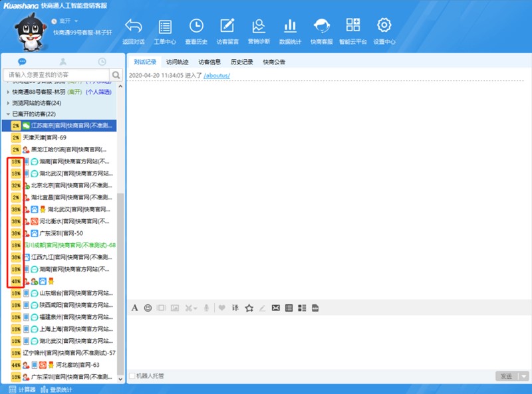
Task: Switch to the 访客信息 tab
Action: pyautogui.click(x=209, y=62)
